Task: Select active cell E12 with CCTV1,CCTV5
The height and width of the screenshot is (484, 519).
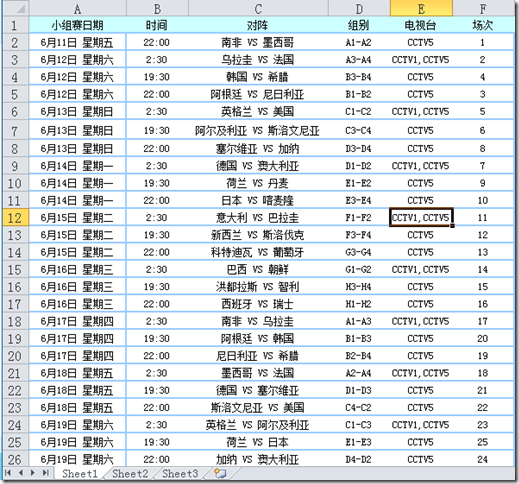Action: point(421,218)
